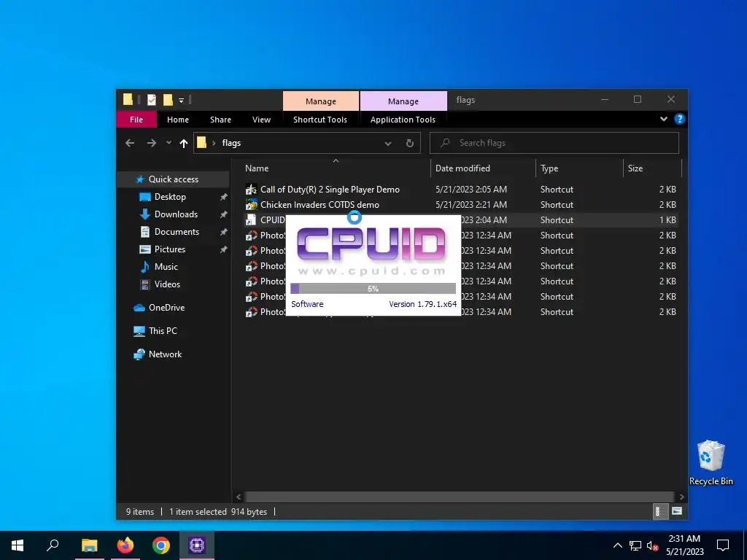Click the network tray icon

point(635,545)
